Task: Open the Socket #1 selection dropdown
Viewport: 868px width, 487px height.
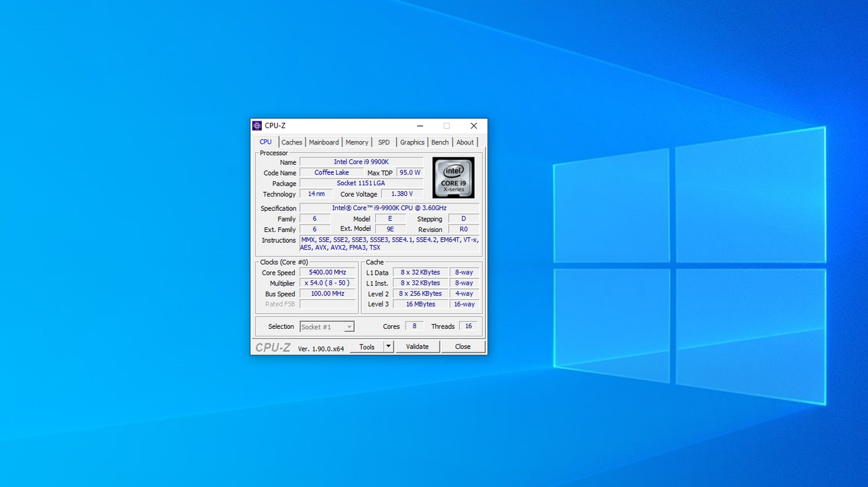Action: point(328,327)
